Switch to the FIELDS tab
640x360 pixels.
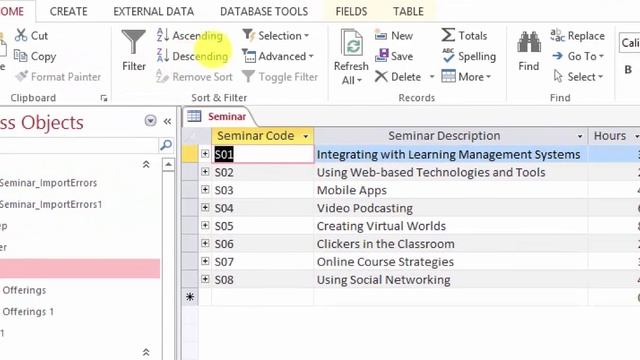click(x=351, y=11)
